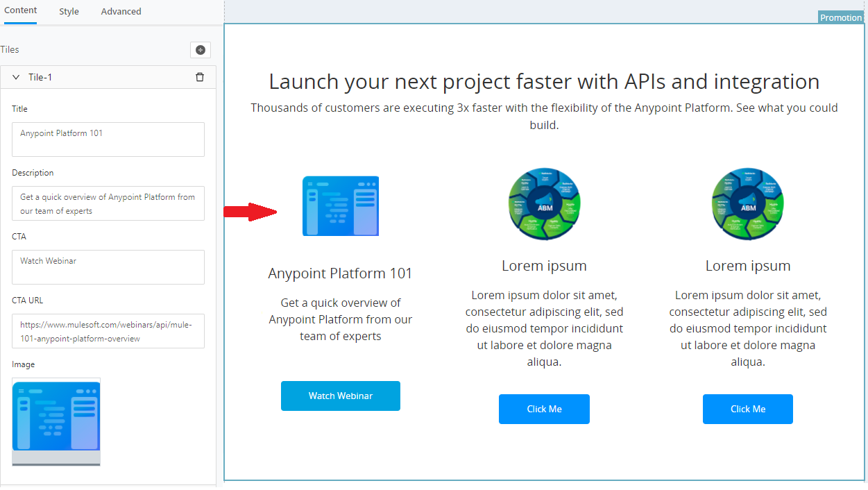Screen dimensions: 868x490
Task: Edit the Title field Anypoint Platform 101
Action: 108,140
